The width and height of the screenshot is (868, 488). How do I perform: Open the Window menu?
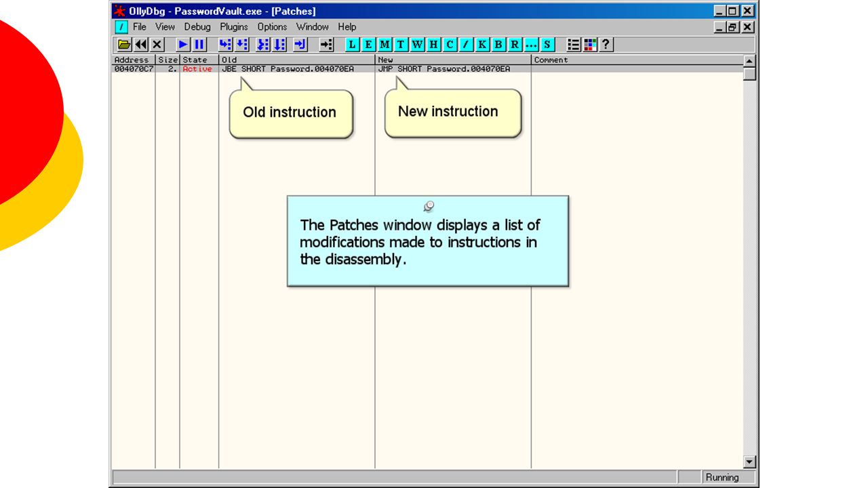tap(313, 27)
